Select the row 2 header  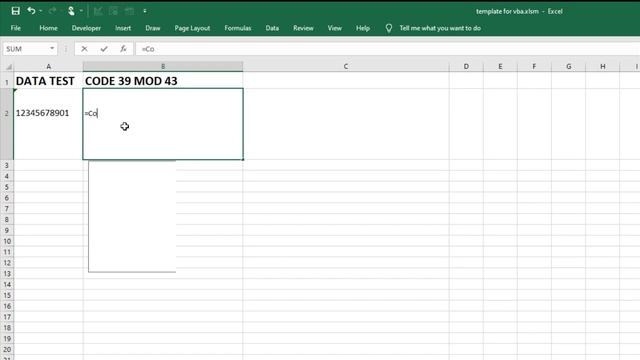click(7, 124)
